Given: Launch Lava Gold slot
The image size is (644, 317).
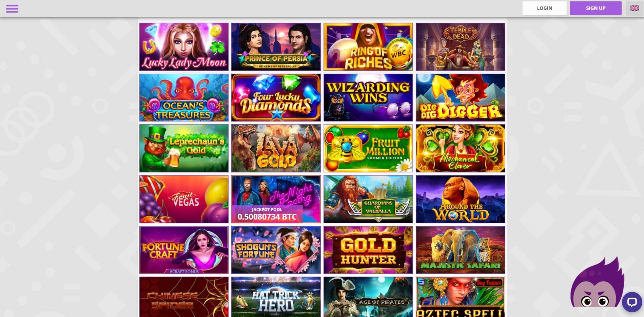Looking at the screenshot, I should [x=276, y=148].
